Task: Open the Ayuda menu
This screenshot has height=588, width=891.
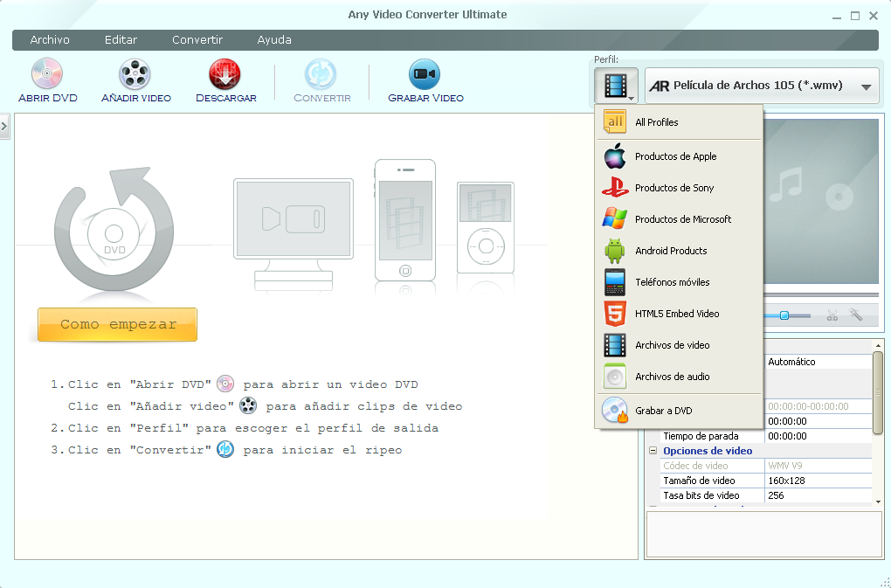Action: tap(273, 39)
